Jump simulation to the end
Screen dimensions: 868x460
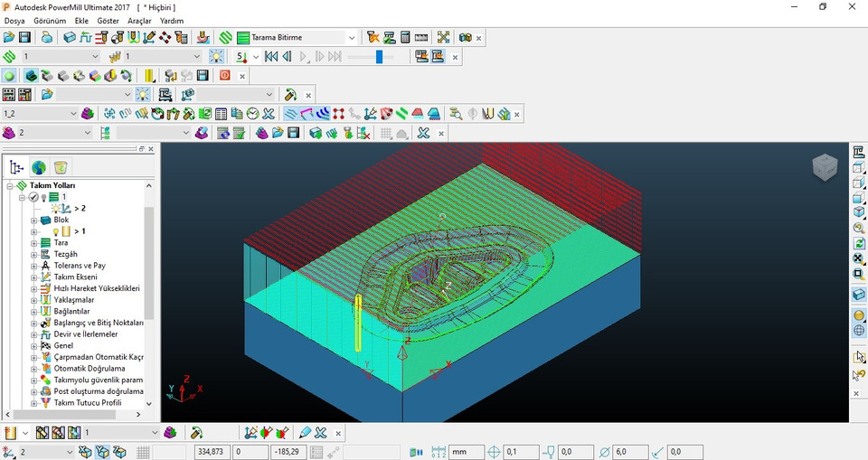click(x=335, y=56)
